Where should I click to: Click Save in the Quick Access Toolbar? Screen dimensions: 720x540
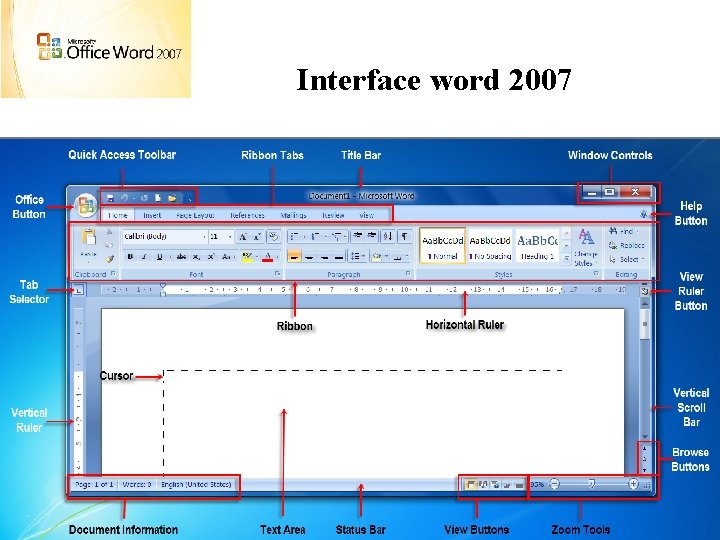[110, 198]
